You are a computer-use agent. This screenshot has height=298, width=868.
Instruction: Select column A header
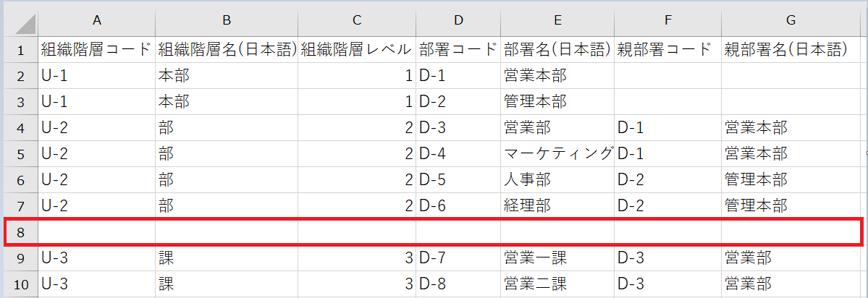click(x=96, y=22)
